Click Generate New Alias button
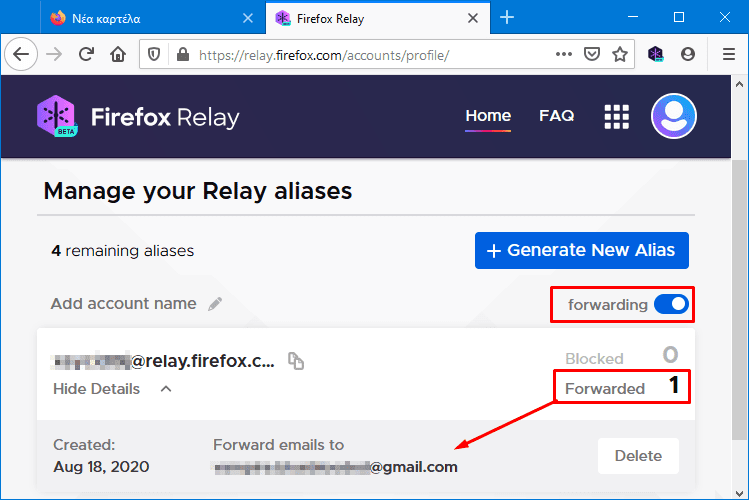Image resolution: width=749 pixels, height=500 pixels. [582, 250]
